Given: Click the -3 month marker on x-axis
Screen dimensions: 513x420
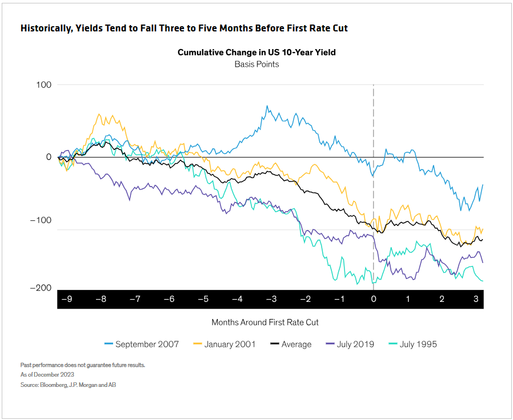Looking at the screenshot, I should tap(271, 299).
